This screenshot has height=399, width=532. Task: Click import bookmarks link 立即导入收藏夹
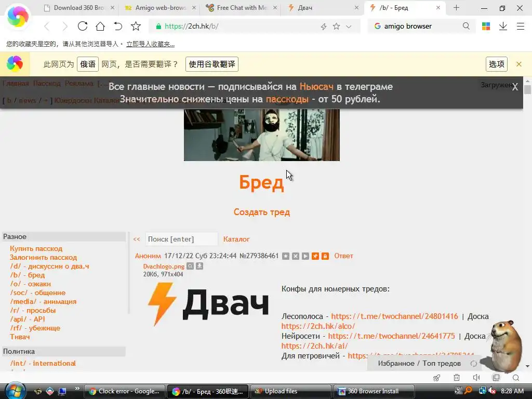click(x=150, y=44)
